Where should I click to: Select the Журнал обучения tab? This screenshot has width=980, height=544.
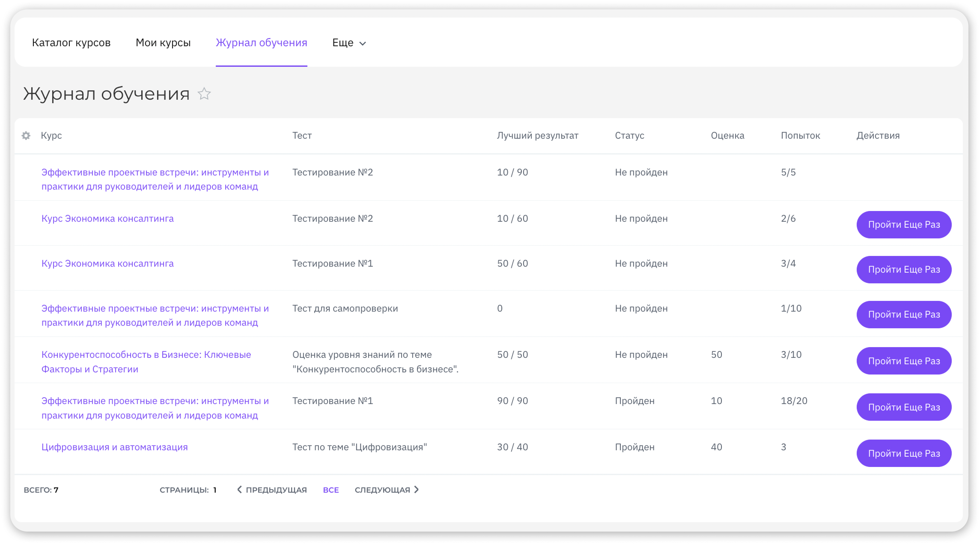pyautogui.click(x=261, y=43)
